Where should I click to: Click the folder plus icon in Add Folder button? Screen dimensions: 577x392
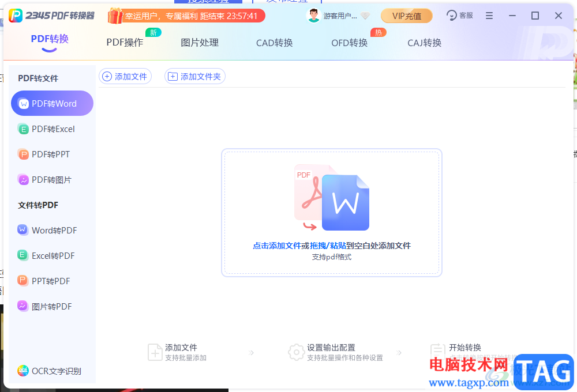point(173,77)
